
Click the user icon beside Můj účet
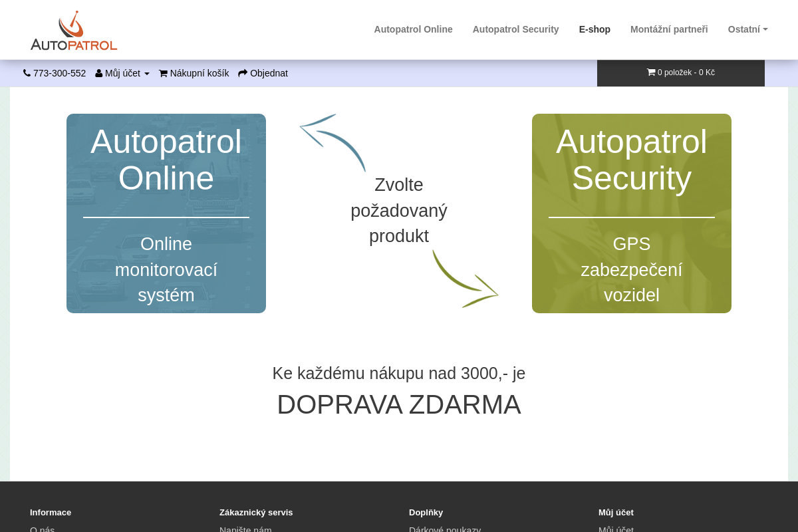pyautogui.click(x=98, y=73)
